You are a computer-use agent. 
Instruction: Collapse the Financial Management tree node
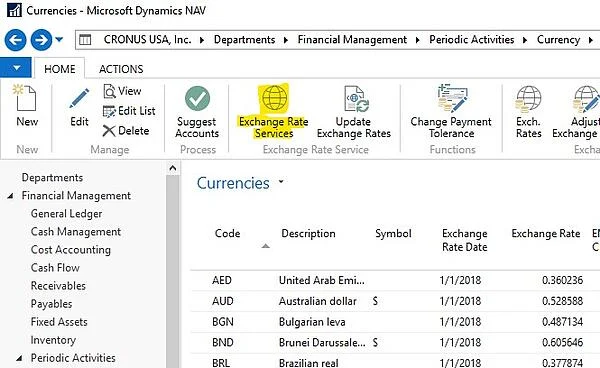[10, 196]
